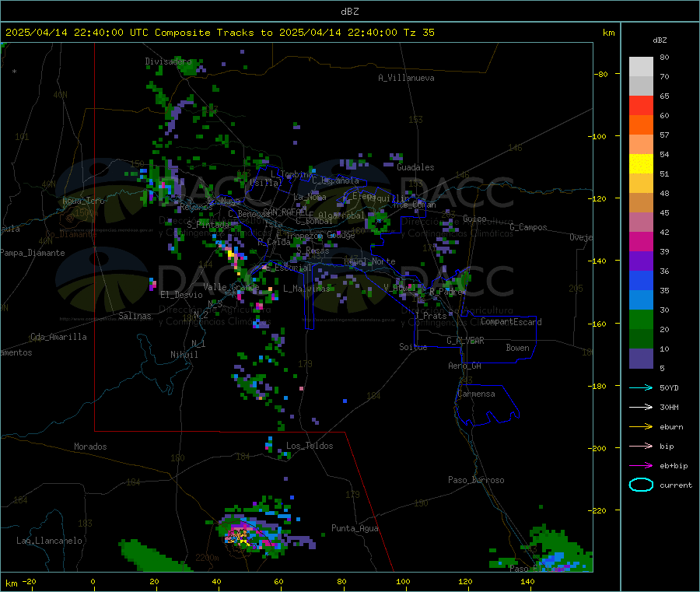Click the cyan 'current' ellipse legend symbol
Screen dimensions: 700x592
coord(641,485)
